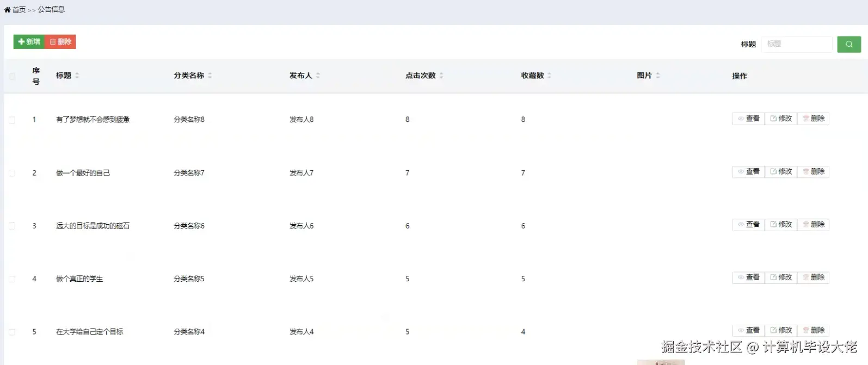Viewport: 868px width, 365px height.
Task: Click the cell 分类名称4
Action: [189, 332]
